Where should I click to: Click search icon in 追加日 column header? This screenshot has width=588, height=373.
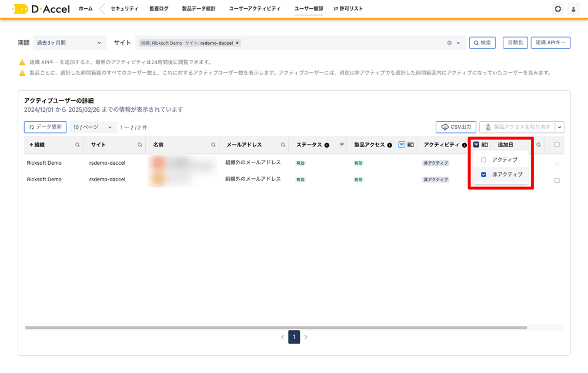click(x=538, y=145)
